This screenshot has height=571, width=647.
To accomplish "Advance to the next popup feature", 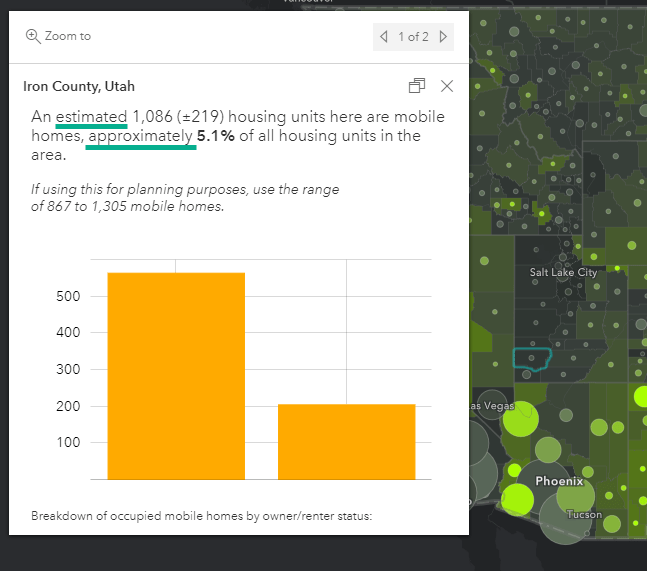I will tap(443, 37).
